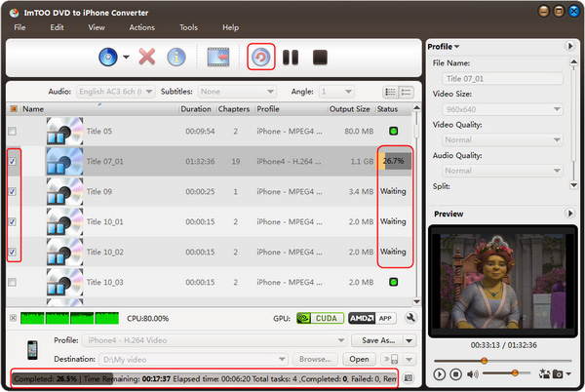Click the Open button
The image size is (585, 392).
coord(359,359)
